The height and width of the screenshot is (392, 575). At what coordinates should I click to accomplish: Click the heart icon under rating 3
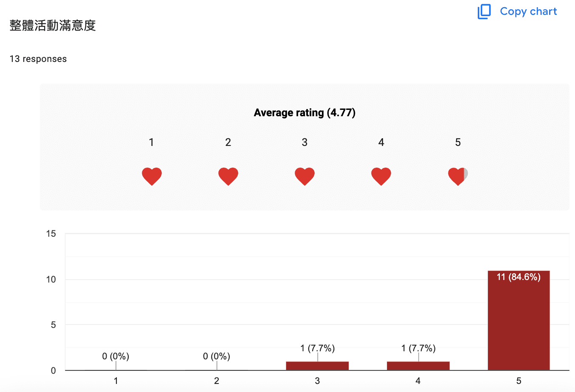(x=304, y=176)
